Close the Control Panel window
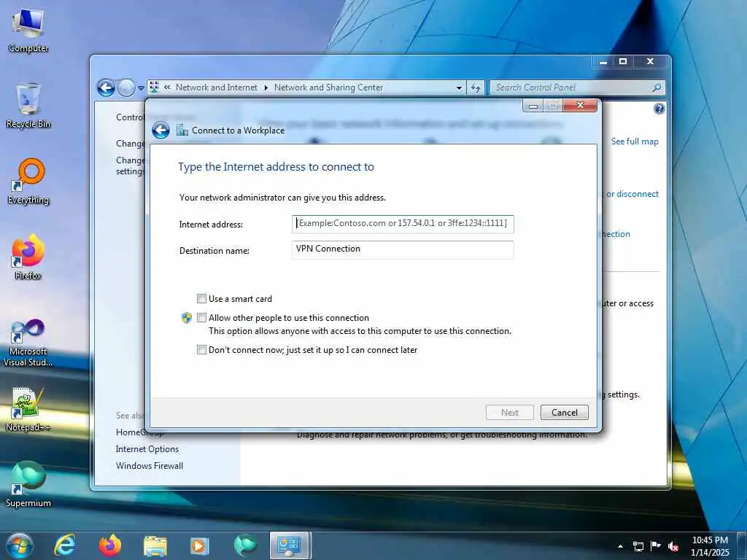Screen dimensions: 747x560 pos(650,61)
